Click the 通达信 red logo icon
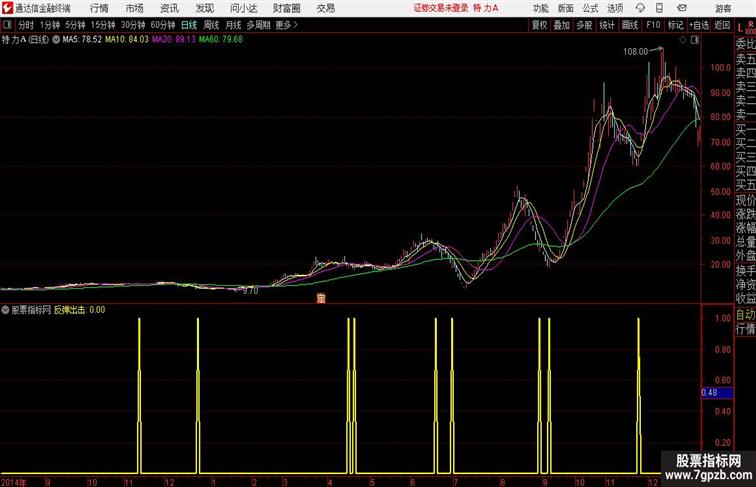The image size is (756, 487). (7, 8)
